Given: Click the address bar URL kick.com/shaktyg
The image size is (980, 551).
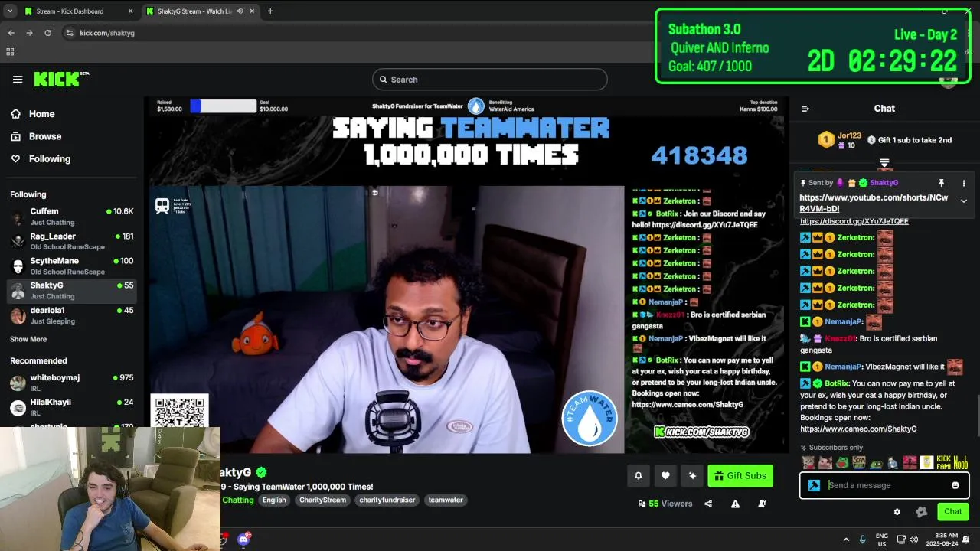Looking at the screenshot, I should click(x=107, y=33).
